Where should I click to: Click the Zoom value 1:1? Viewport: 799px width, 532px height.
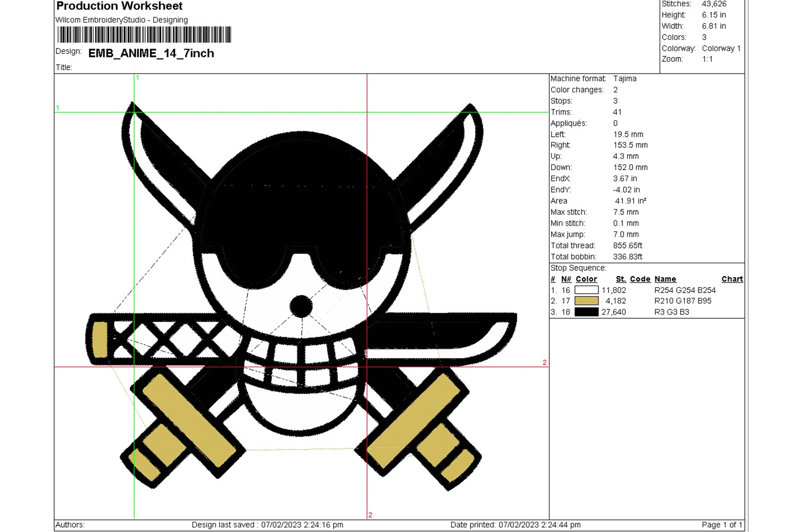pyautogui.click(x=708, y=59)
